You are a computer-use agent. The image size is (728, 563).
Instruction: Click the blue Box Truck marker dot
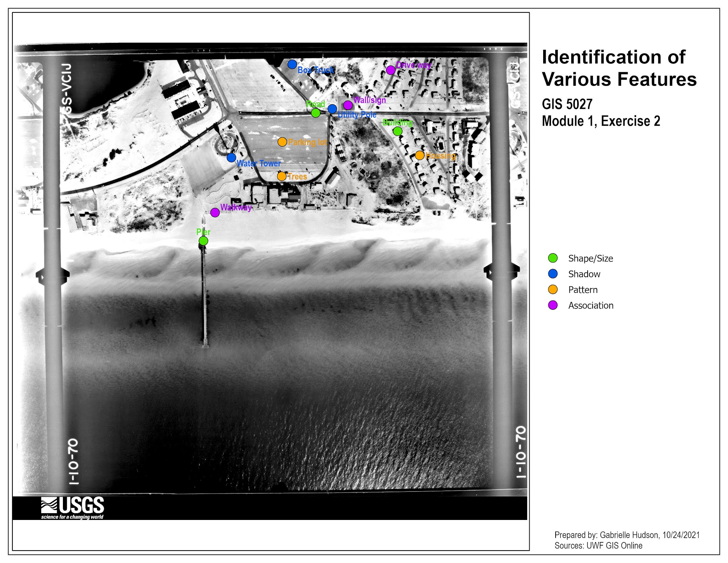[x=292, y=64]
